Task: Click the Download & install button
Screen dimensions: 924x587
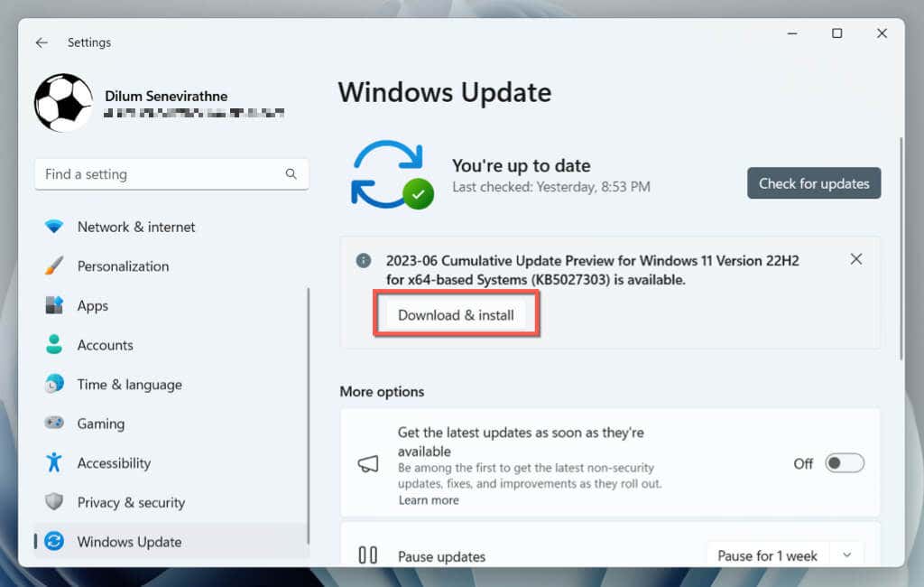Action: (456, 314)
